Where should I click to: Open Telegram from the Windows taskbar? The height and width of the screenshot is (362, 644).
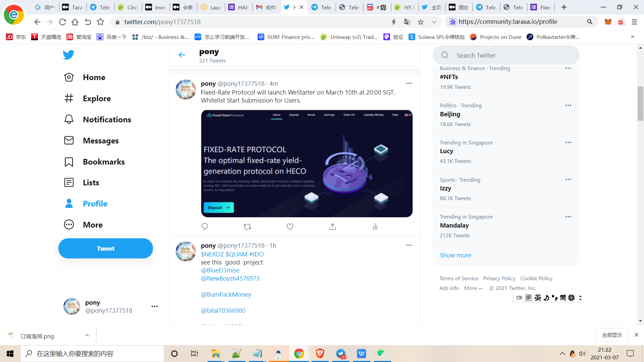point(341,354)
